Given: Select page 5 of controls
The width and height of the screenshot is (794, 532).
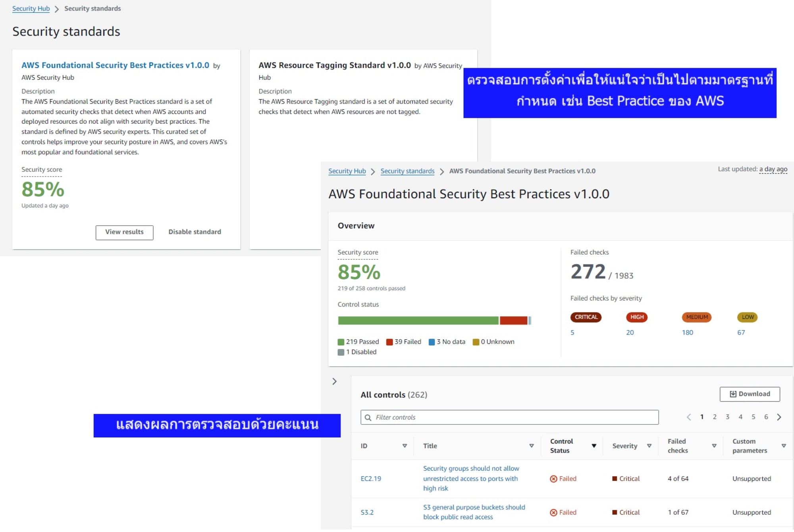Looking at the screenshot, I should pos(753,417).
